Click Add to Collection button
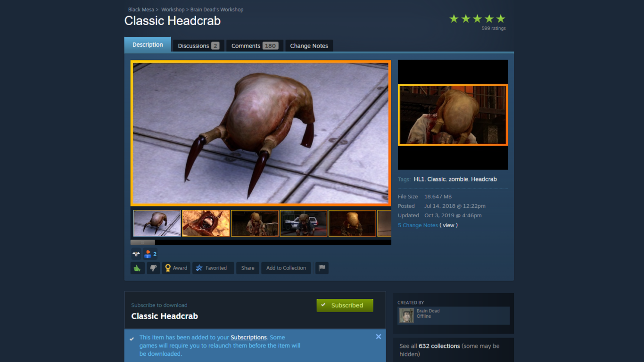 (x=286, y=268)
